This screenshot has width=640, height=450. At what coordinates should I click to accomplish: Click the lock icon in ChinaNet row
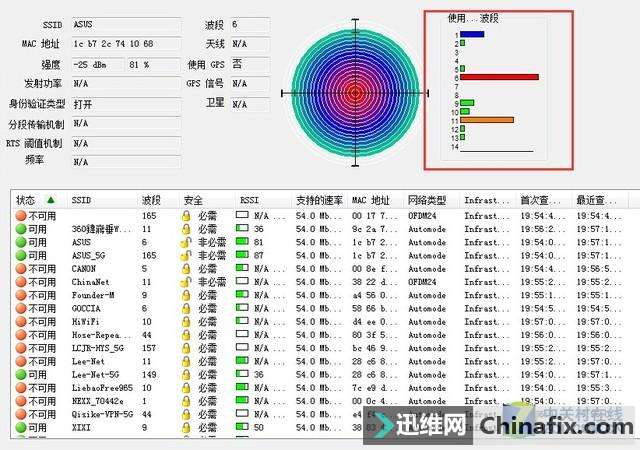[186, 282]
